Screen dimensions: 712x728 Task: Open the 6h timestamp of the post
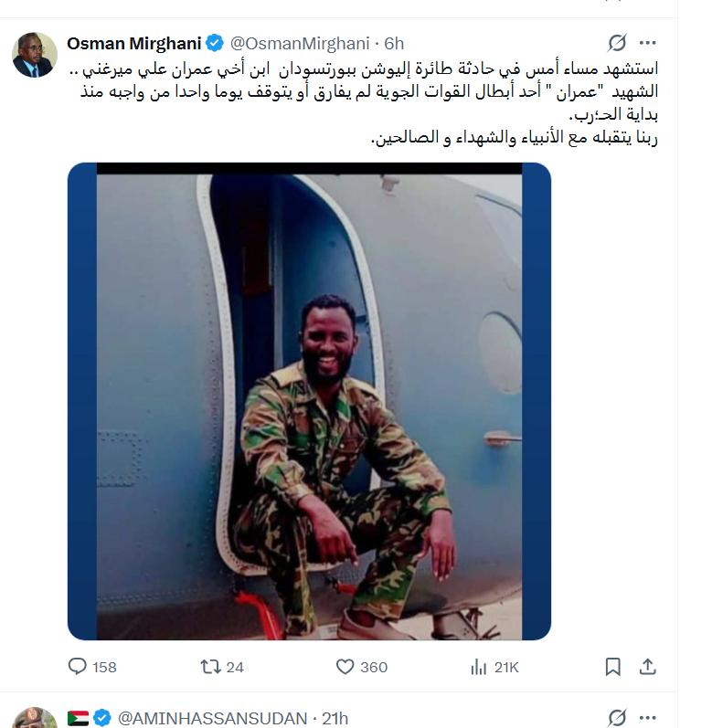click(x=394, y=44)
